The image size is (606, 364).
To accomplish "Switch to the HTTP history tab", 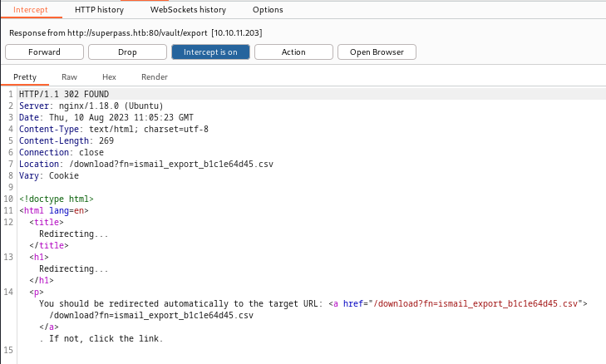I will coord(99,10).
